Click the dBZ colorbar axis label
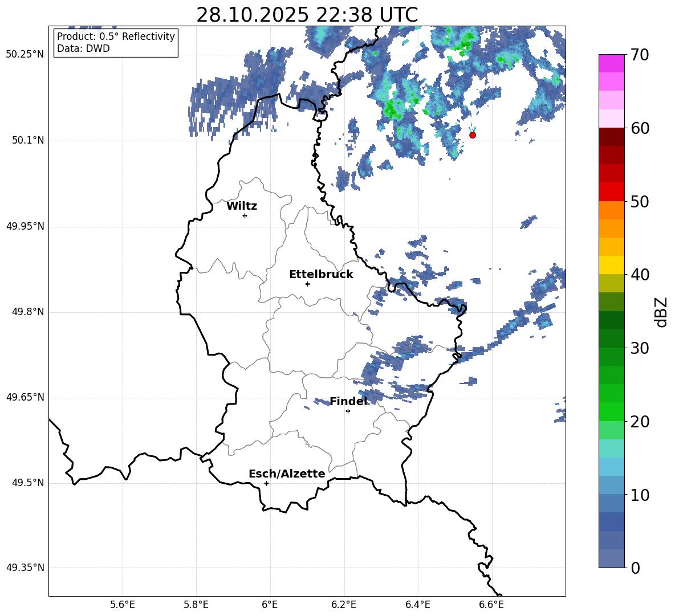 click(662, 312)
